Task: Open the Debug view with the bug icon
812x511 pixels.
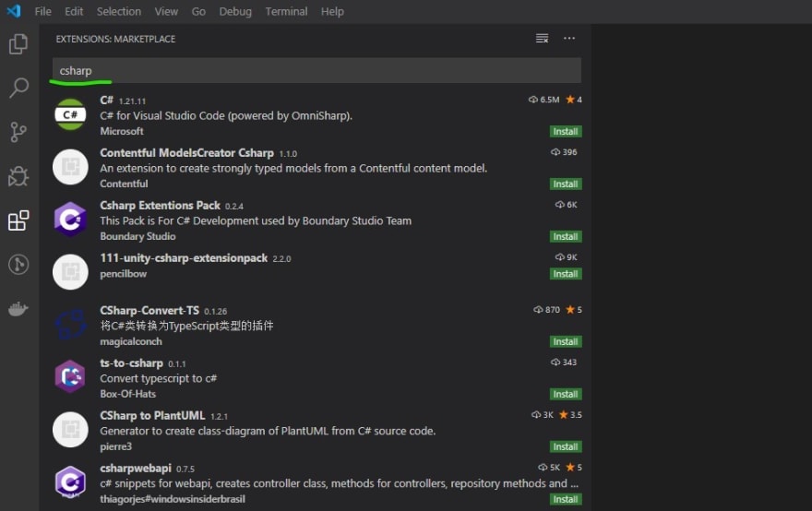Action: [x=18, y=176]
